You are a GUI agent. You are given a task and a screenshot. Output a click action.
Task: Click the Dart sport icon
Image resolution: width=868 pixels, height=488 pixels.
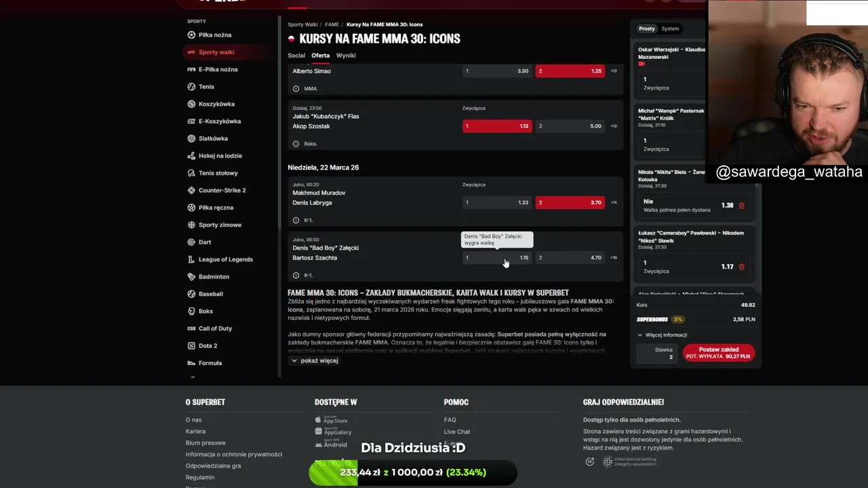point(191,242)
